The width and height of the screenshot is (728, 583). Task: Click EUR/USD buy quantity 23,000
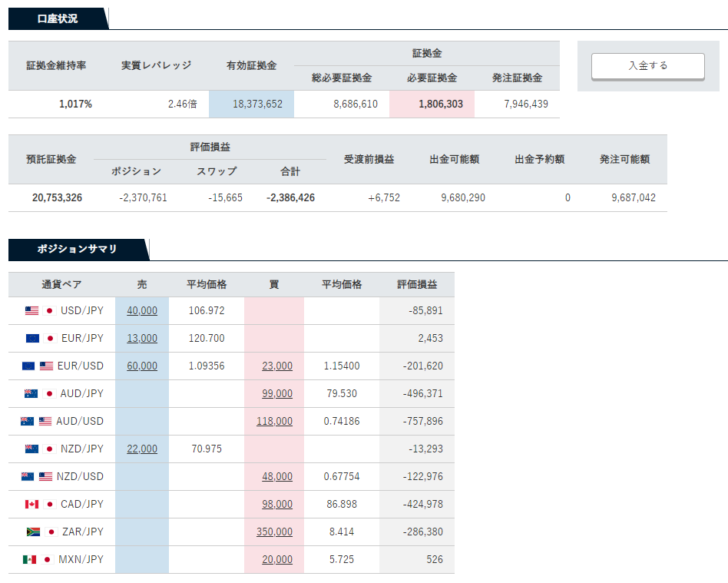[x=277, y=366]
